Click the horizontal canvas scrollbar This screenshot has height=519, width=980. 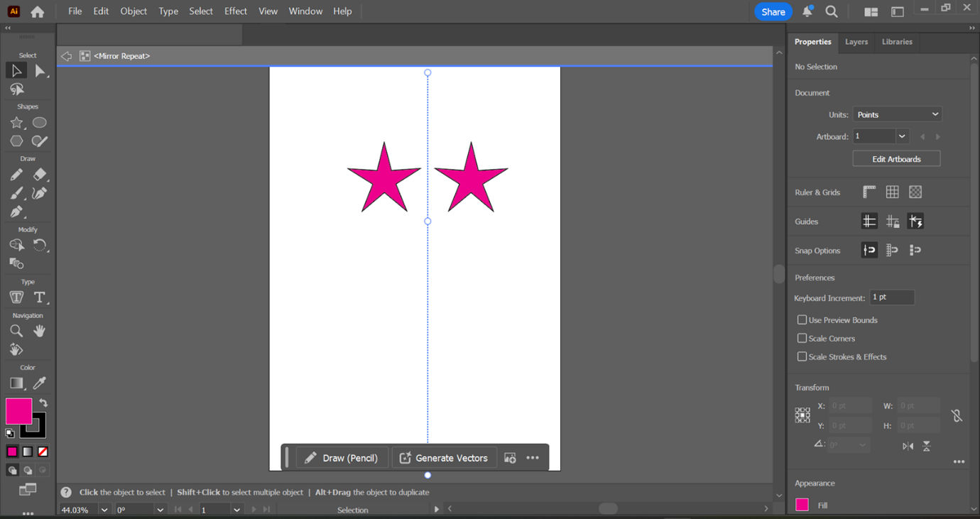coord(608,508)
